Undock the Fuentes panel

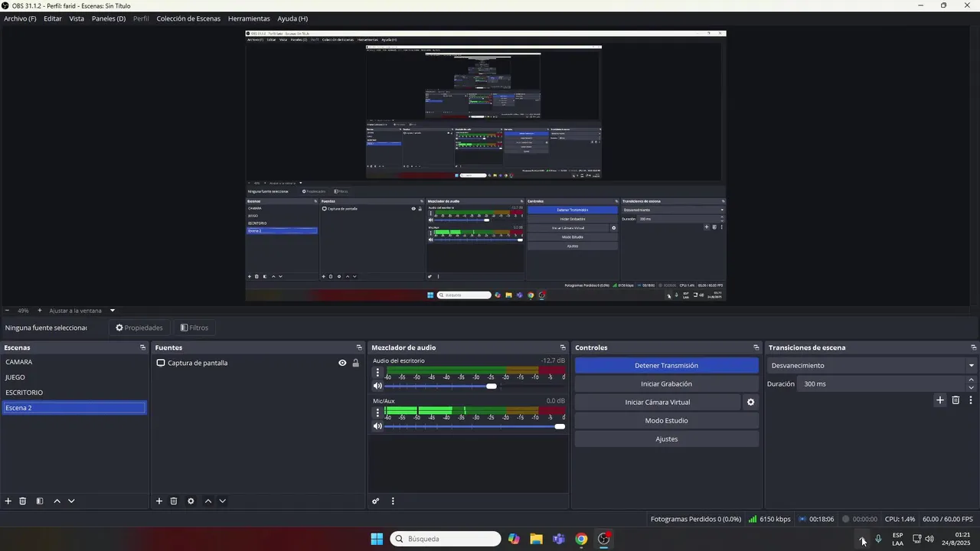point(359,347)
